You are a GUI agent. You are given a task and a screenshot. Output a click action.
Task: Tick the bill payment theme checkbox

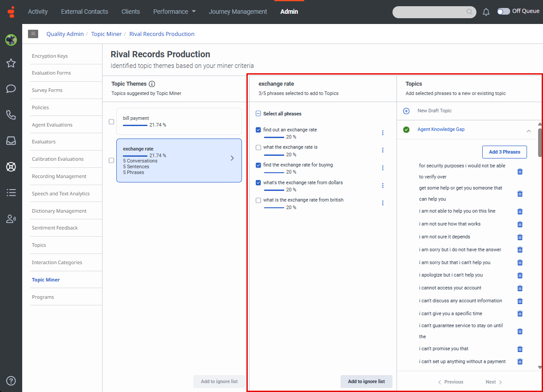(x=111, y=122)
